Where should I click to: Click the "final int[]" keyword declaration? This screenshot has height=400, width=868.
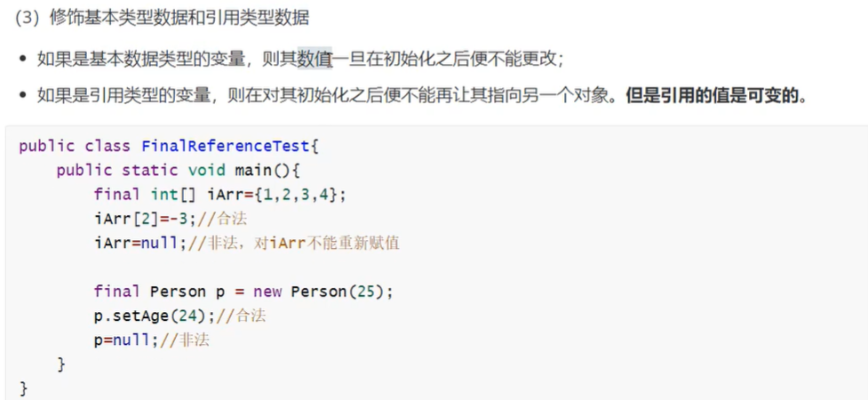click(145, 195)
